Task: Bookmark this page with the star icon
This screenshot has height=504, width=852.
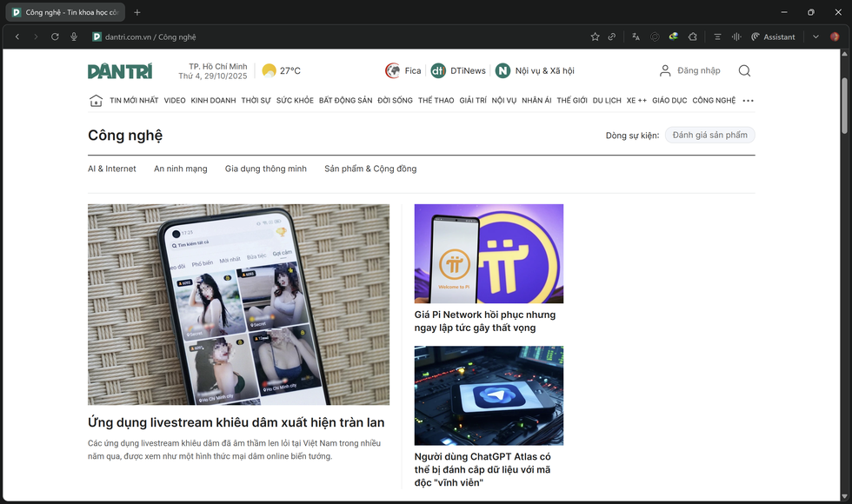Action: pos(595,36)
